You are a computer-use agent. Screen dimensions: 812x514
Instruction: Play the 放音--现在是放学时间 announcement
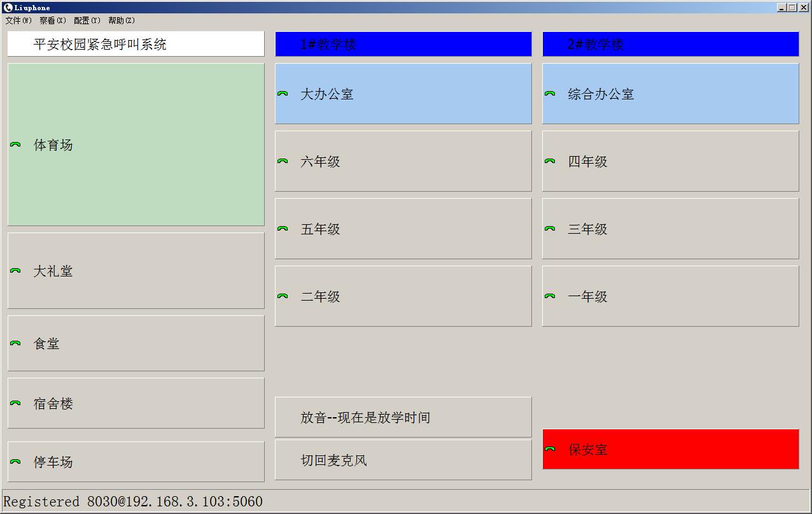tap(403, 417)
